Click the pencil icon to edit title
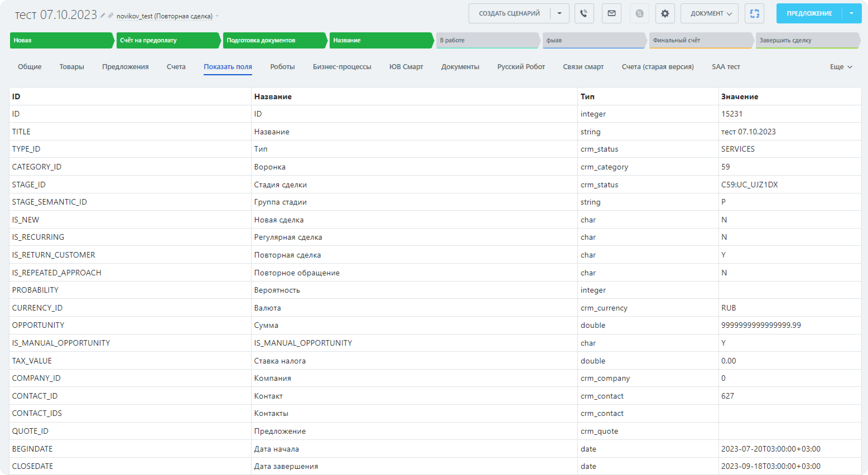The image size is (868, 475). tap(102, 16)
